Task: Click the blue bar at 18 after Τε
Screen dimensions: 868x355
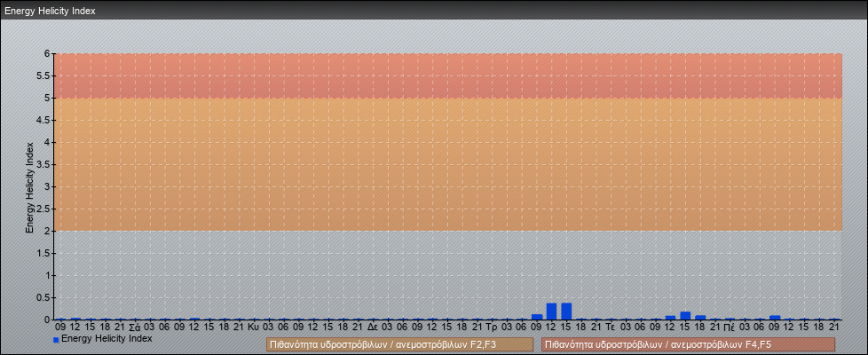Action: click(700, 318)
